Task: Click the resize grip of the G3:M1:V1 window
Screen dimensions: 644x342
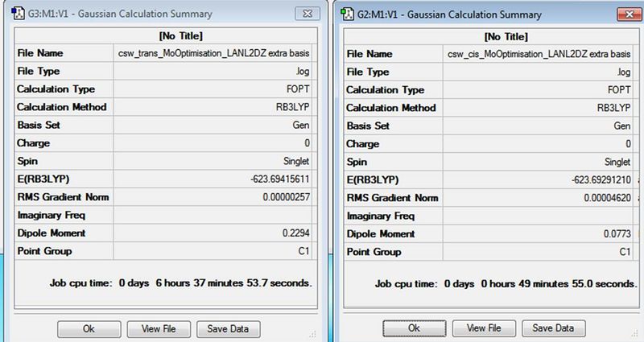Action: [x=312, y=334]
